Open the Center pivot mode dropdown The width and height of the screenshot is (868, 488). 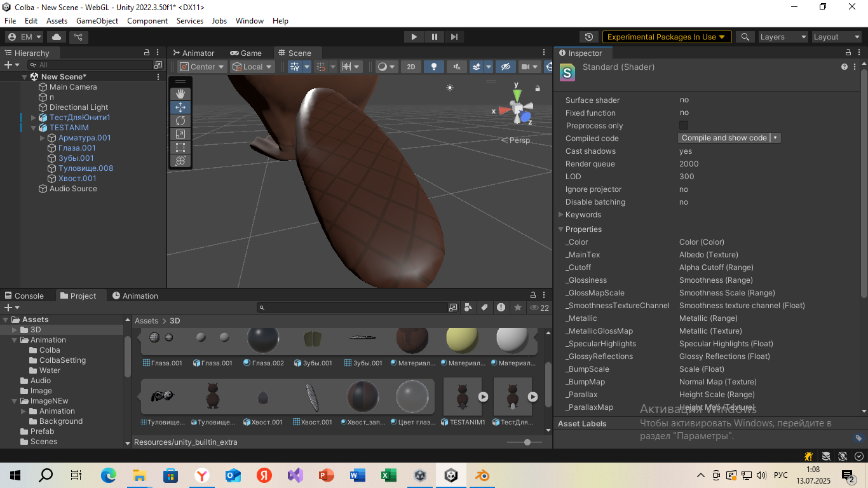click(202, 67)
